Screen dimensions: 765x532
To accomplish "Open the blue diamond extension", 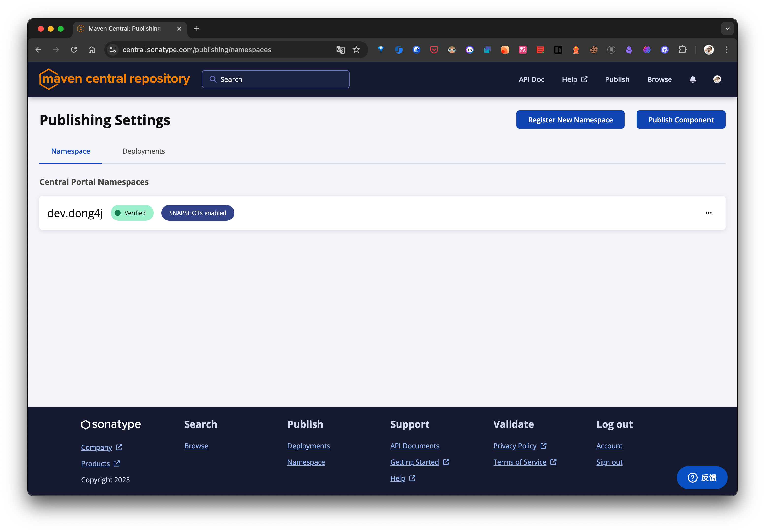I will pos(381,50).
